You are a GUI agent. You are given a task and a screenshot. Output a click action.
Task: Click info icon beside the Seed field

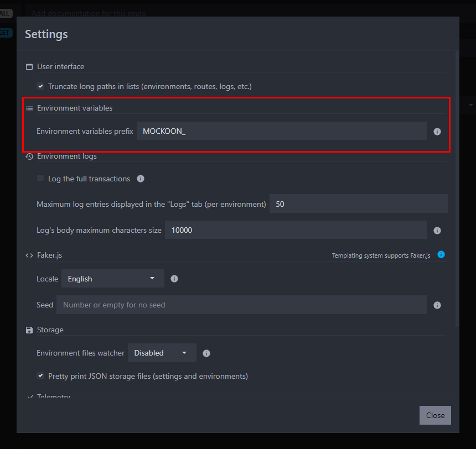(437, 305)
